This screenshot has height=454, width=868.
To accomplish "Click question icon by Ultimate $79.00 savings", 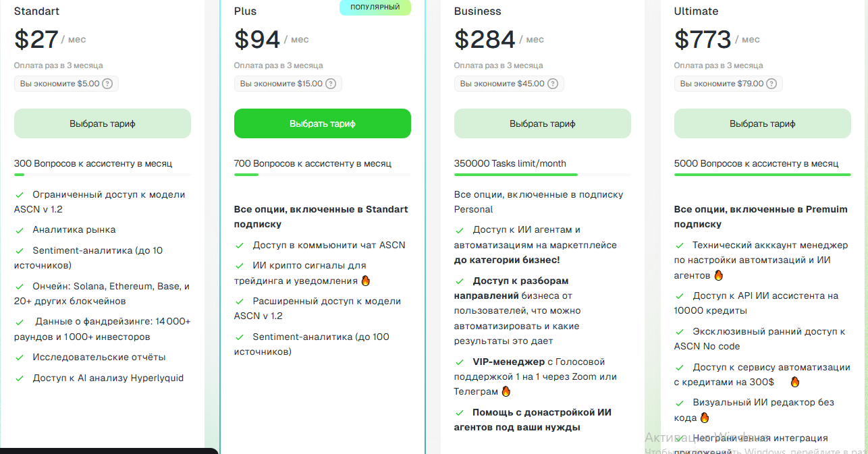I will 771,84.
